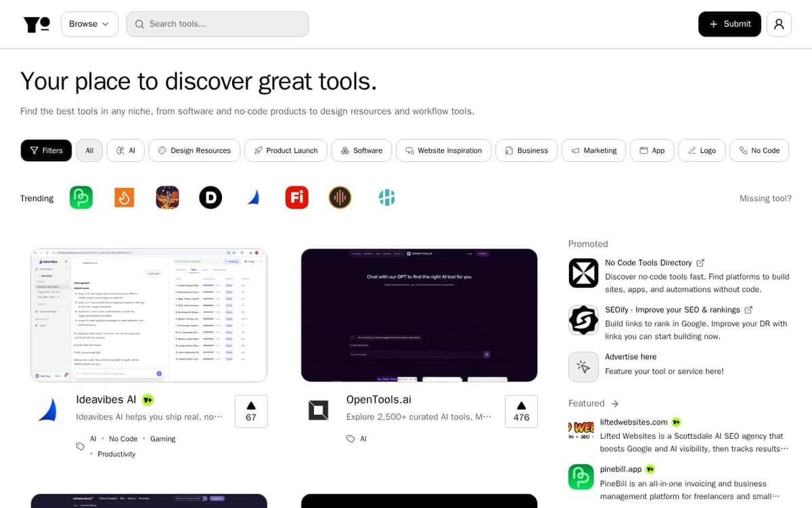Select the Website Inspiration category chip
812x508 pixels.
click(x=443, y=150)
